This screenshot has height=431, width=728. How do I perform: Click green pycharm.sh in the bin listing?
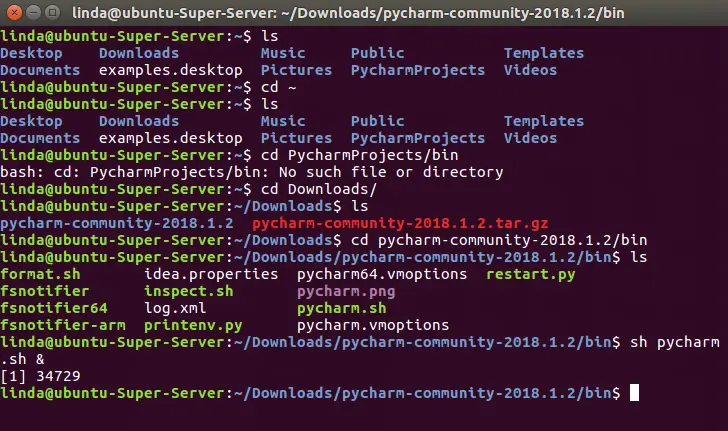[342, 308]
